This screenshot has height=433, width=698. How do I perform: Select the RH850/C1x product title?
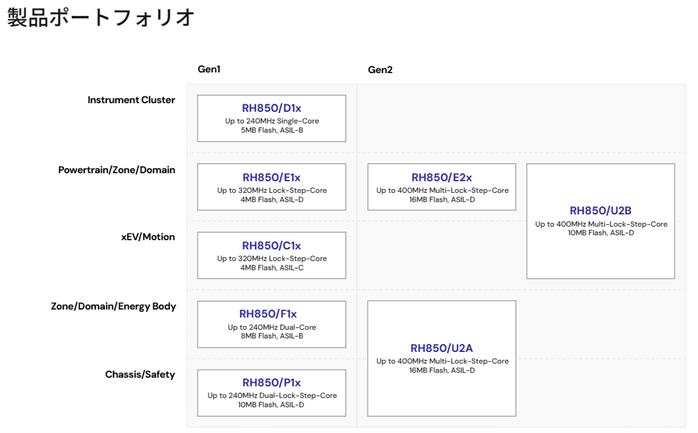(271, 245)
